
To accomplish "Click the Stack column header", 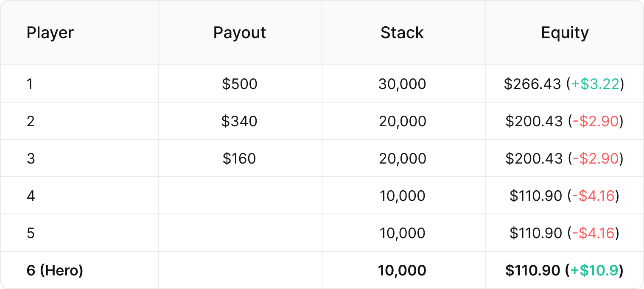I will [x=402, y=33].
